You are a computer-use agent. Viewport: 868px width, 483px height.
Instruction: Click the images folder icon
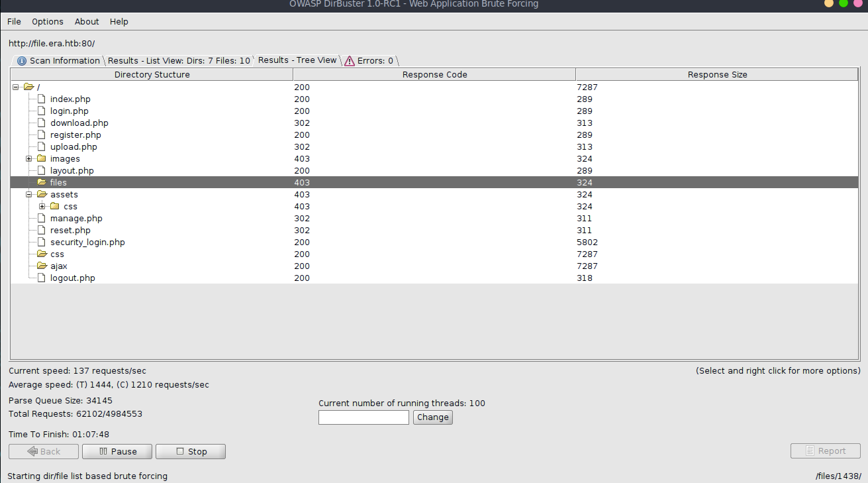tap(42, 159)
